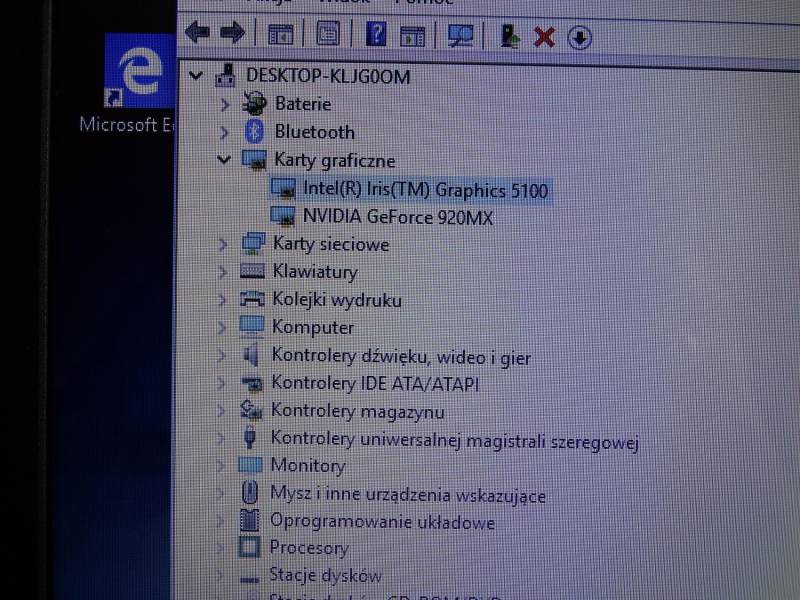Select Mysz i inne urządzenia wskazujące label
The image size is (800, 600).
(x=408, y=495)
